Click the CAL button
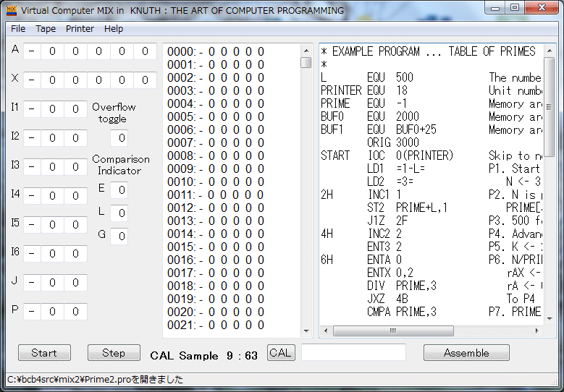Screen dimensions: 564x392 pos(281,352)
